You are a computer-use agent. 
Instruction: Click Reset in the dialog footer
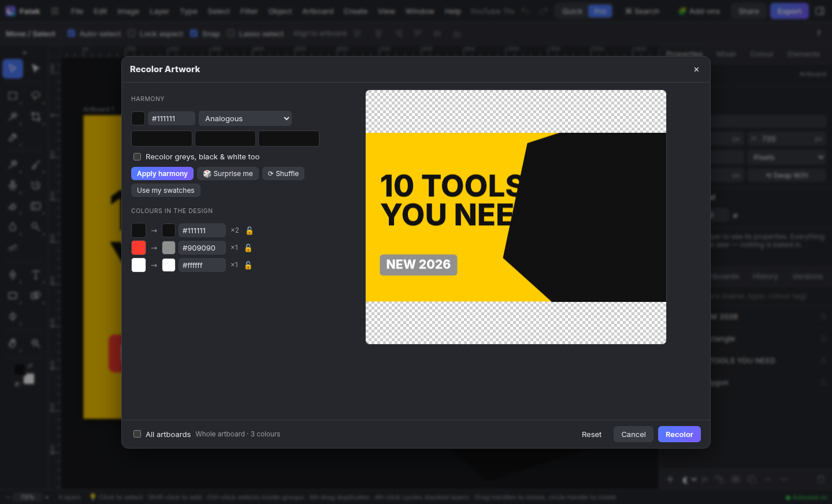tap(592, 434)
